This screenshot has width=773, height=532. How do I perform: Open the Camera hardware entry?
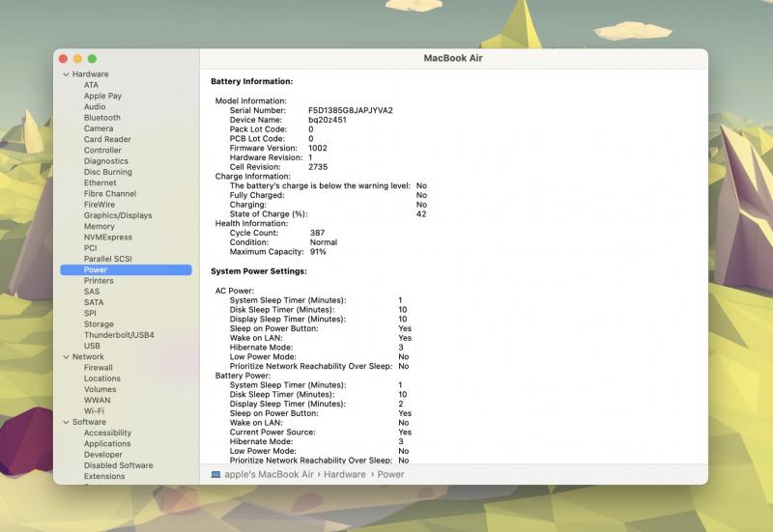tap(99, 128)
